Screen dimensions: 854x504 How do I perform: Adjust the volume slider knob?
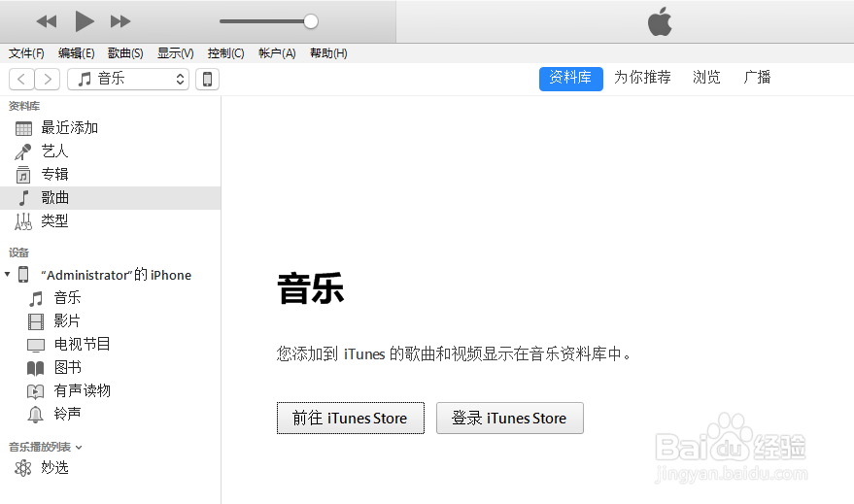pos(311,21)
